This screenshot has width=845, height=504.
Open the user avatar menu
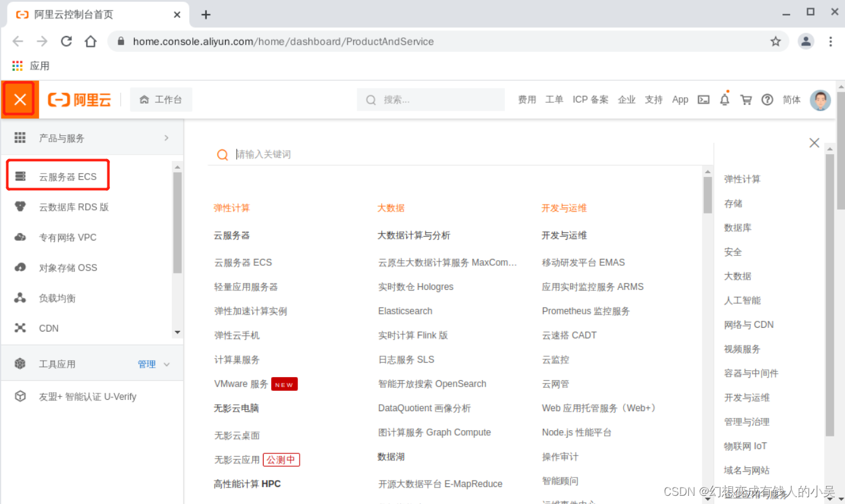pos(820,100)
